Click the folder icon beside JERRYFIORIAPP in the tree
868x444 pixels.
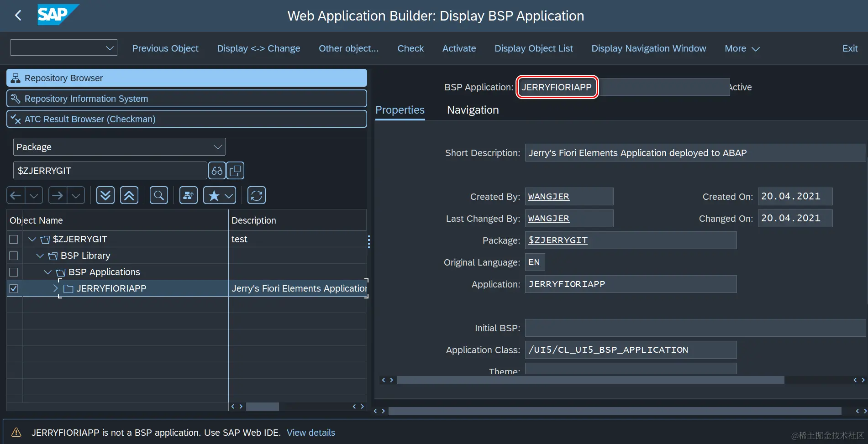click(68, 288)
